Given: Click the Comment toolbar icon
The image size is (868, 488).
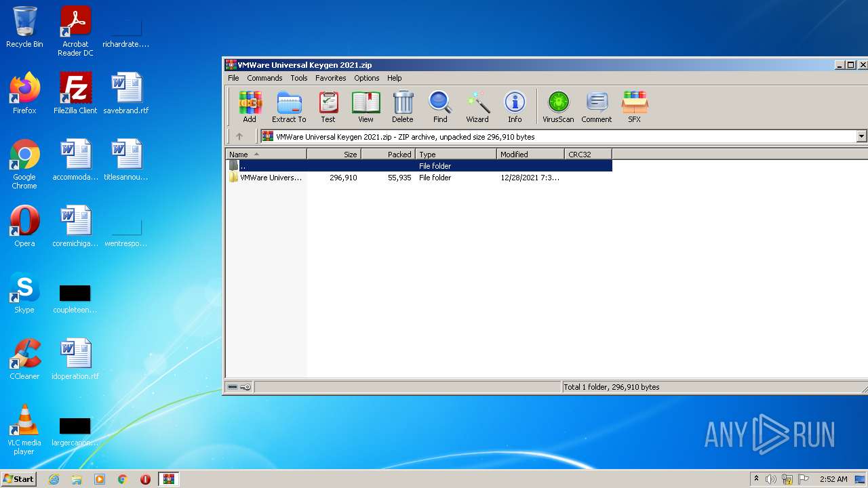Looking at the screenshot, I should point(597,107).
